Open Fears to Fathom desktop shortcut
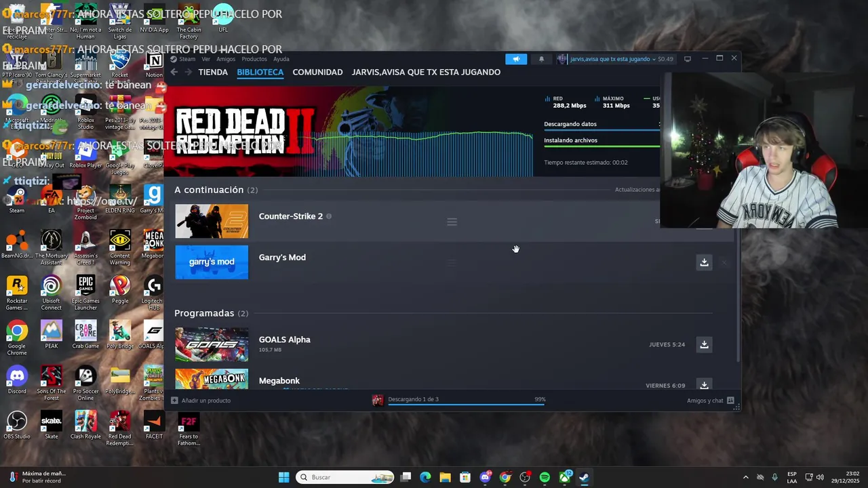This screenshot has height=488, width=868. pos(189,428)
